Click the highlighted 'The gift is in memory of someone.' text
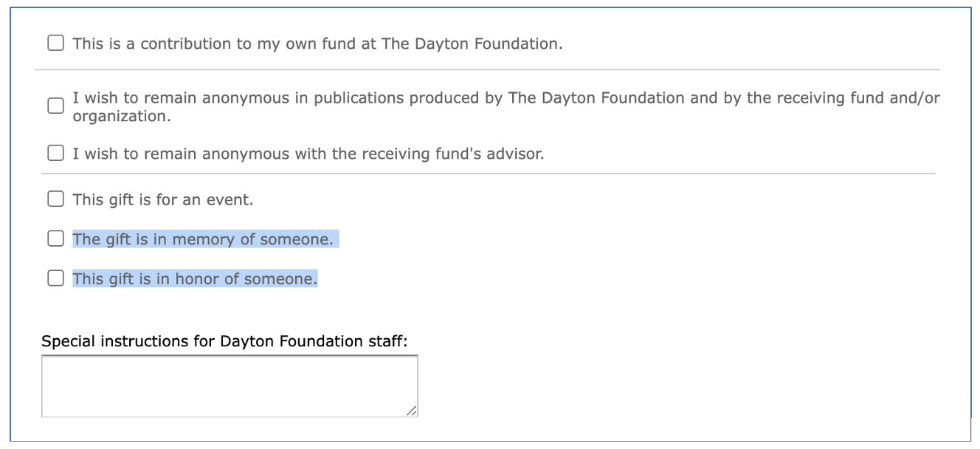 (203, 239)
